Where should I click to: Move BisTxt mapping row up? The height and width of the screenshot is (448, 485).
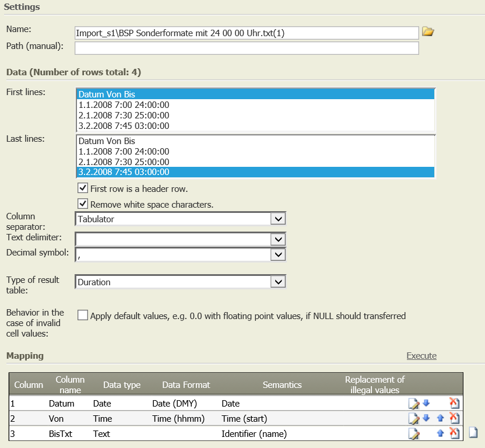click(x=441, y=433)
